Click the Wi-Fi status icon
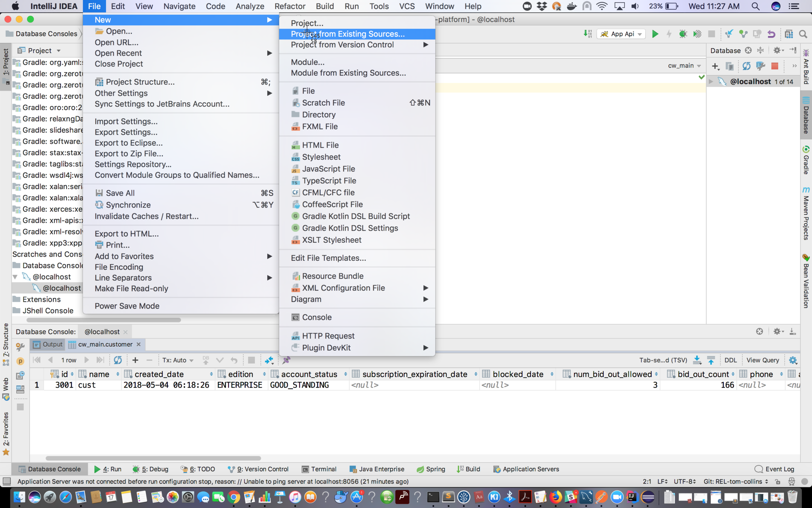The width and height of the screenshot is (812, 508). (x=602, y=6)
